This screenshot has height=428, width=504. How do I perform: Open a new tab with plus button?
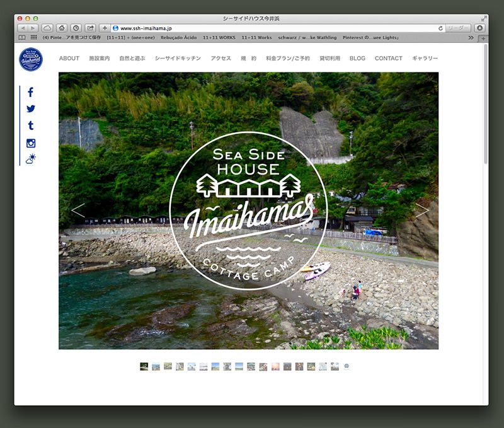(x=483, y=38)
